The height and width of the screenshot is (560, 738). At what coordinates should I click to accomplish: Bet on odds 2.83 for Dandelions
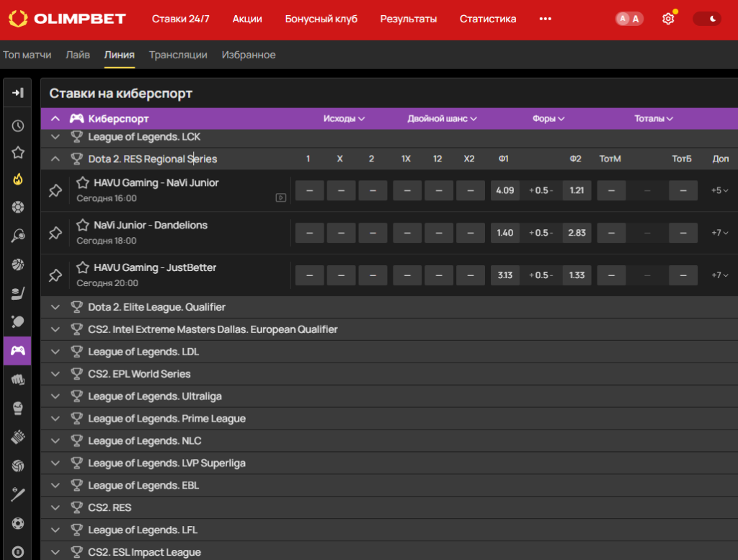[x=577, y=233]
